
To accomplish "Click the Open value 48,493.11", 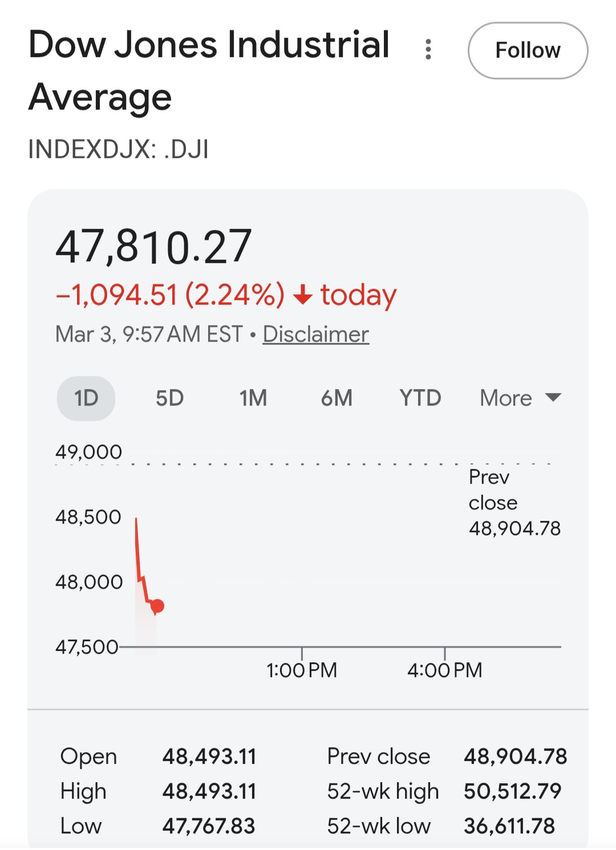I will pos(209,756).
